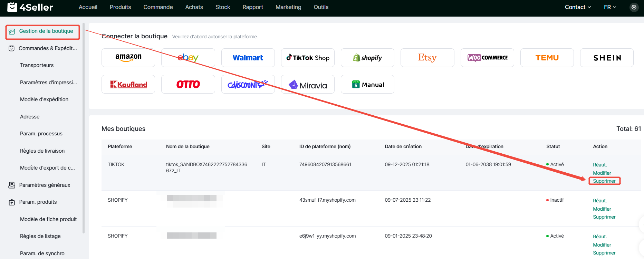The width and height of the screenshot is (644, 259).
Task: Connect an Amazon store
Action: point(128,58)
